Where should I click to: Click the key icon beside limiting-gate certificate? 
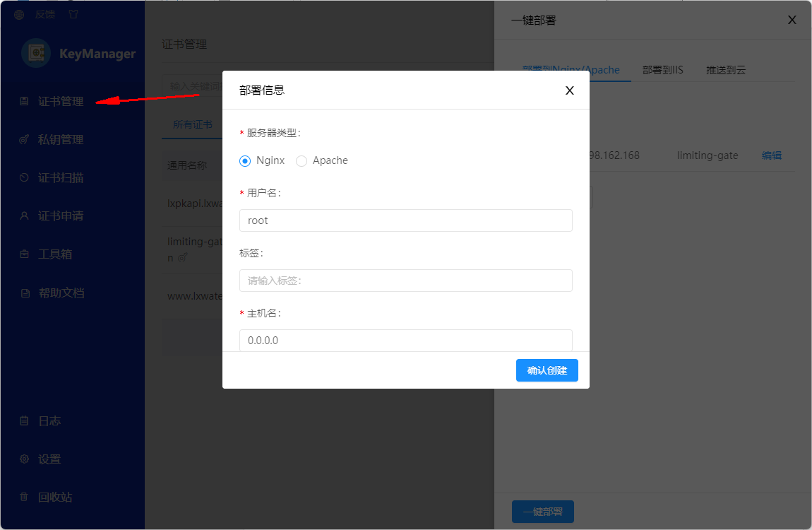(x=182, y=257)
